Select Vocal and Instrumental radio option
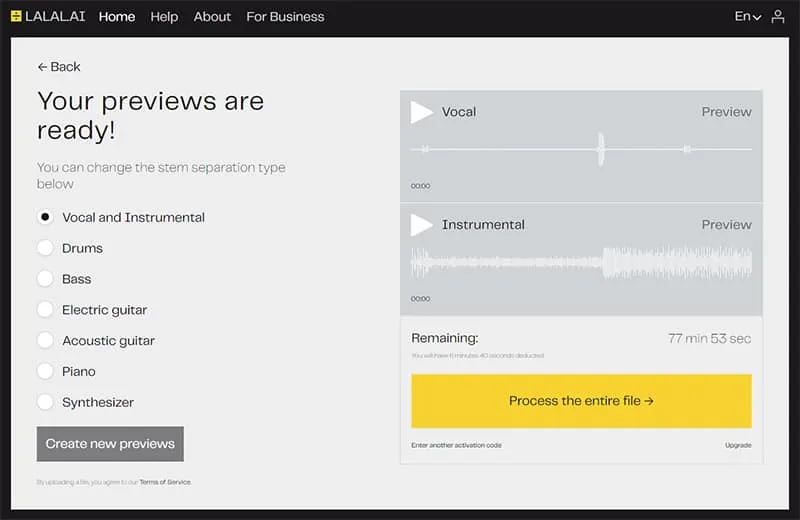 click(x=45, y=217)
